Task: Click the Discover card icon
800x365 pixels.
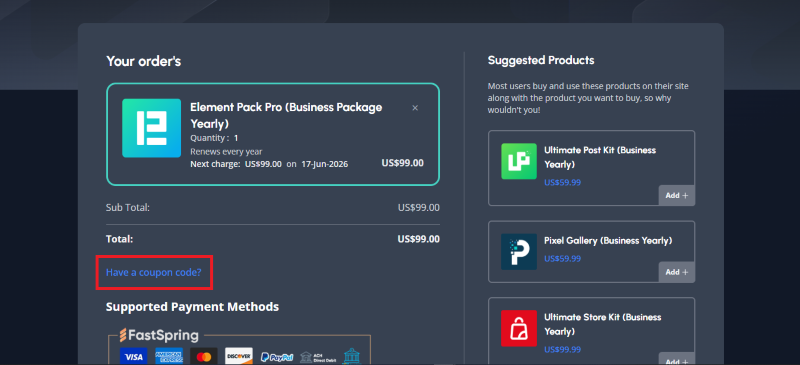Action: coord(239,356)
